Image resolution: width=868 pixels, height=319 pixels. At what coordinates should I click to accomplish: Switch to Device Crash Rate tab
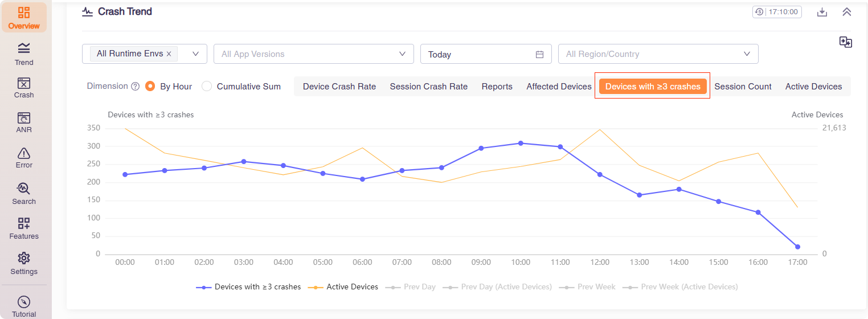(x=339, y=87)
